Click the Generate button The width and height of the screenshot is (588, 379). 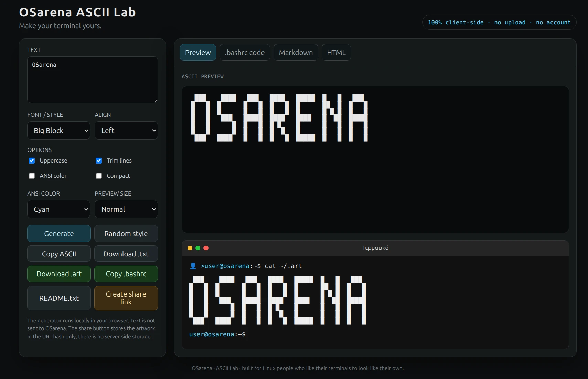59,234
